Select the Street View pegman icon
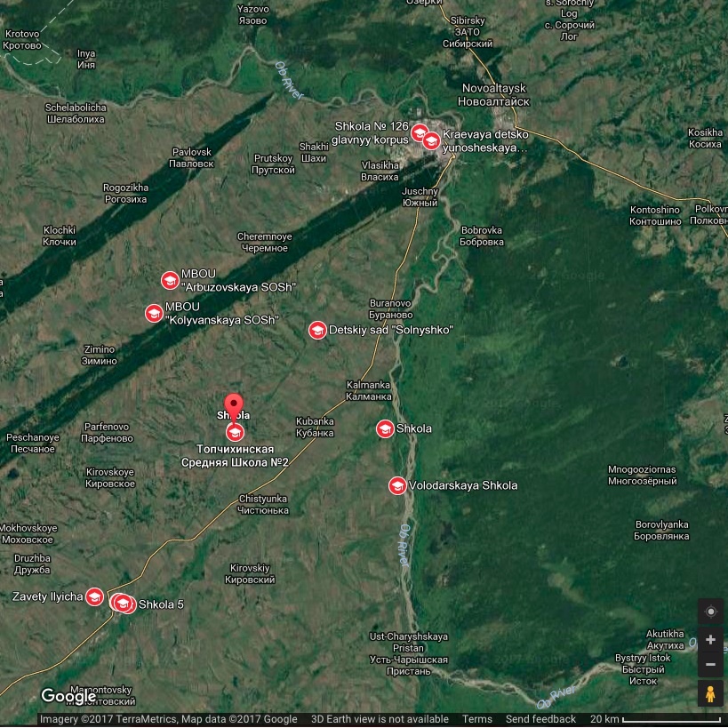The image size is (728, 728). (710, 693)
